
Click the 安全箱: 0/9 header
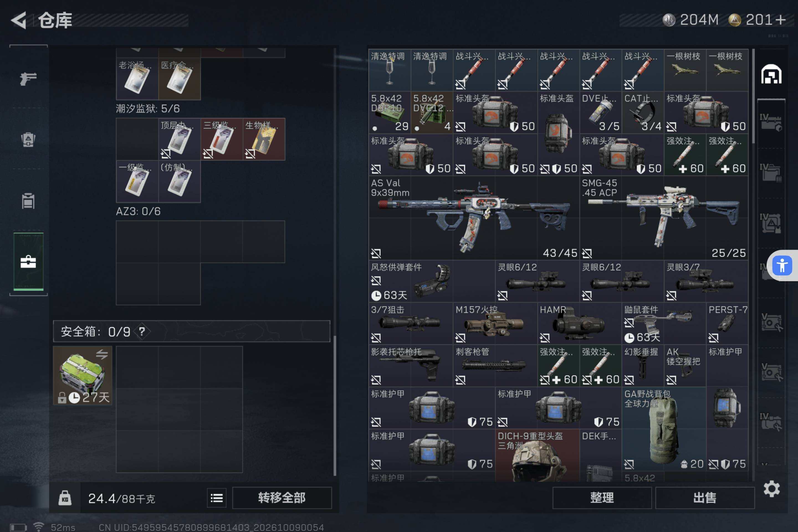click(x=191, y=331)
